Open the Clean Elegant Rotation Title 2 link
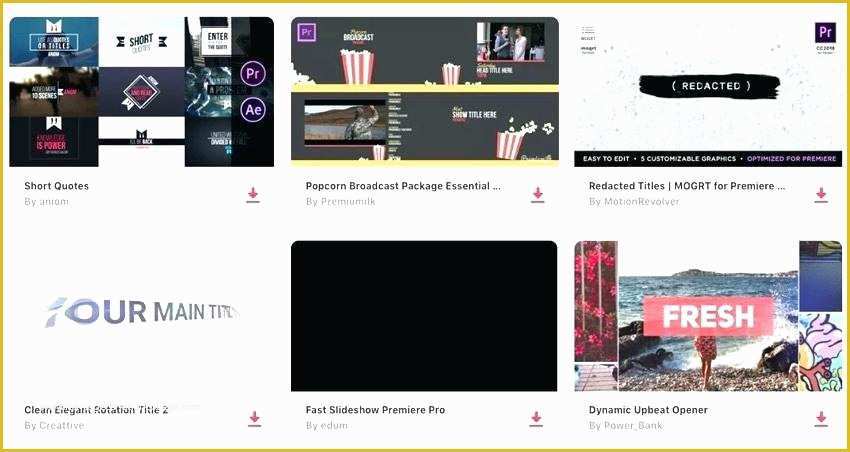 point(96,410)
